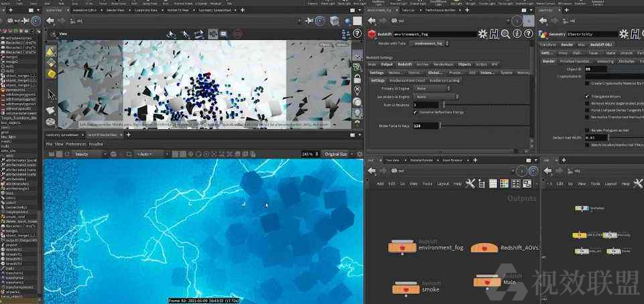Go back arrow in Scene View path bar

[50, 21]
